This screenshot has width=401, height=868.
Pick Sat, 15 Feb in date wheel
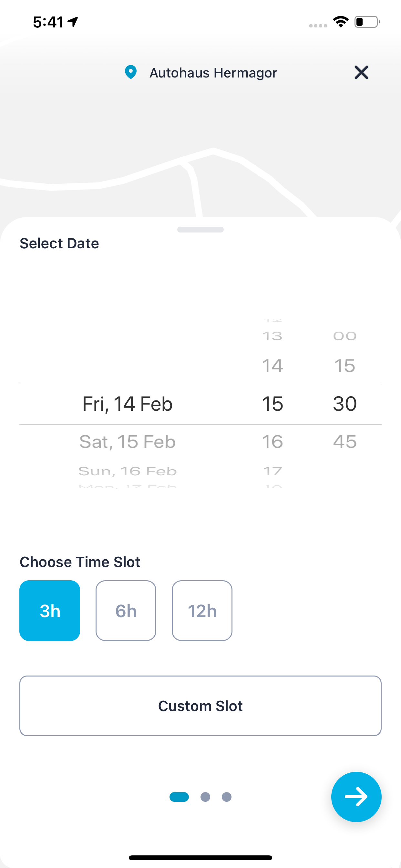tap(128, 441)
